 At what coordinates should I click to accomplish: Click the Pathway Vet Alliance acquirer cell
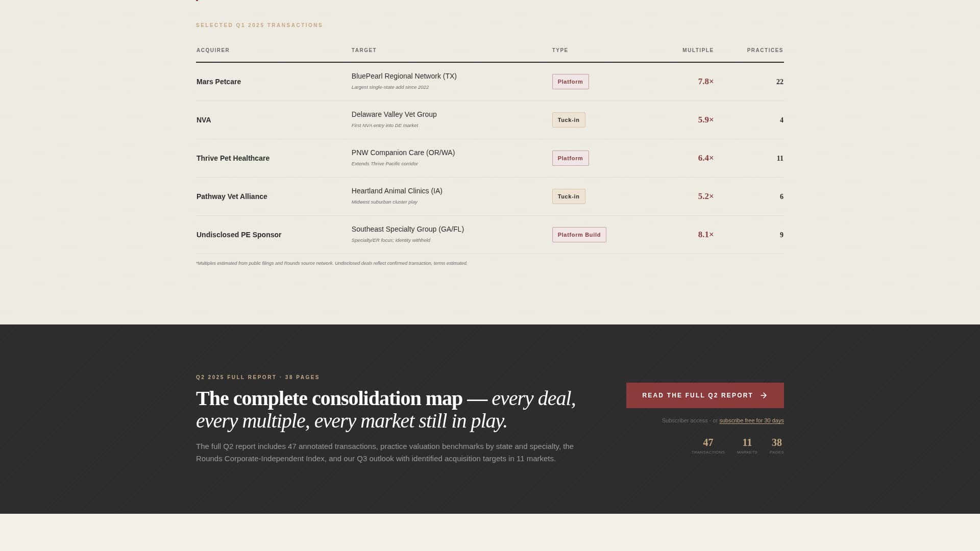pyautogui.click(x=232, y=196)
